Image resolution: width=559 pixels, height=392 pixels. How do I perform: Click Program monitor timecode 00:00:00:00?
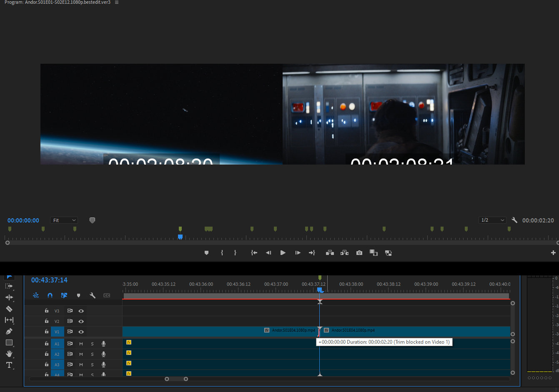23,220
